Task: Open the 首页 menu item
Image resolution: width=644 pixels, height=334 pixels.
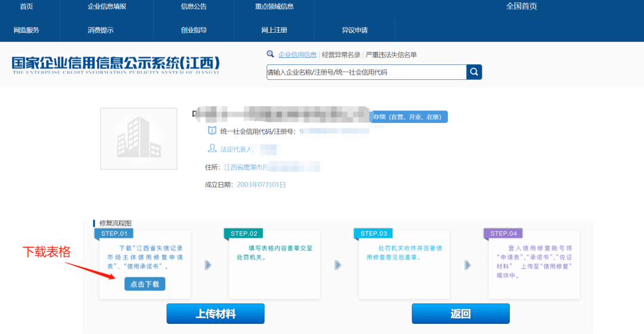Action: (26, 7)
